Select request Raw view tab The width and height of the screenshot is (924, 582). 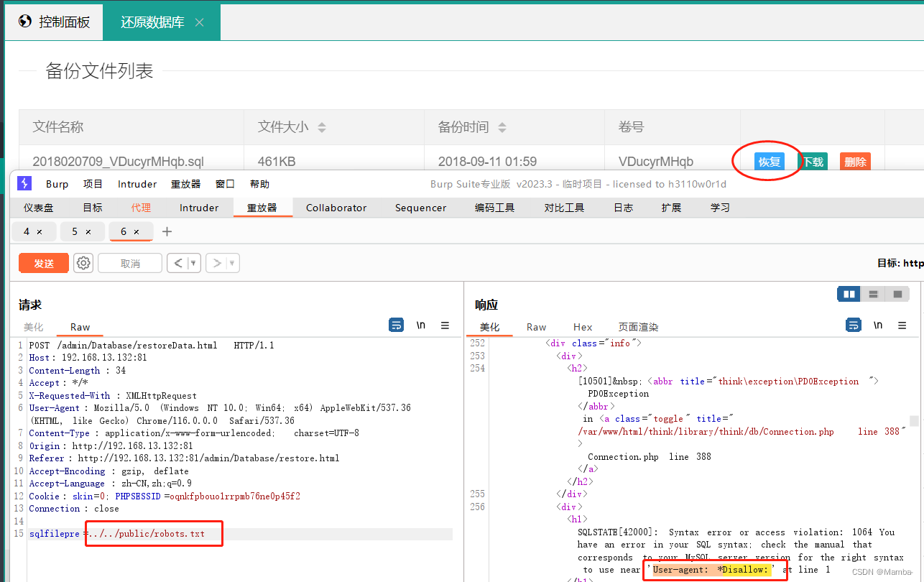[80, 327]
